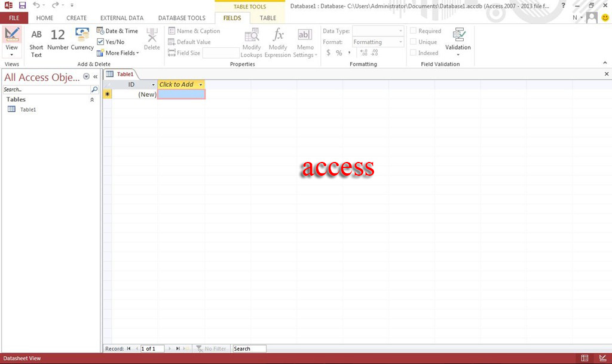Open the View button in Views group
The width and height of the screenshot is (612, 364).
coord(12,42)
